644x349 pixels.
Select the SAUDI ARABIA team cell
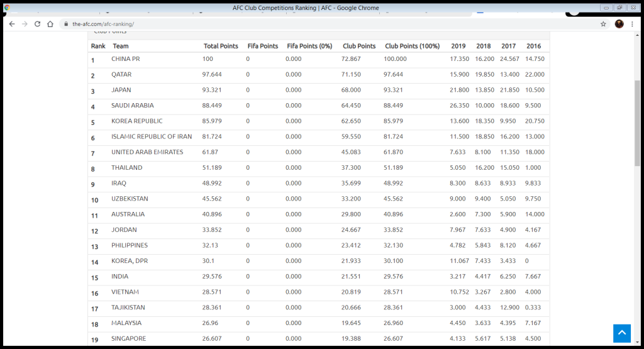coord(132,106)
